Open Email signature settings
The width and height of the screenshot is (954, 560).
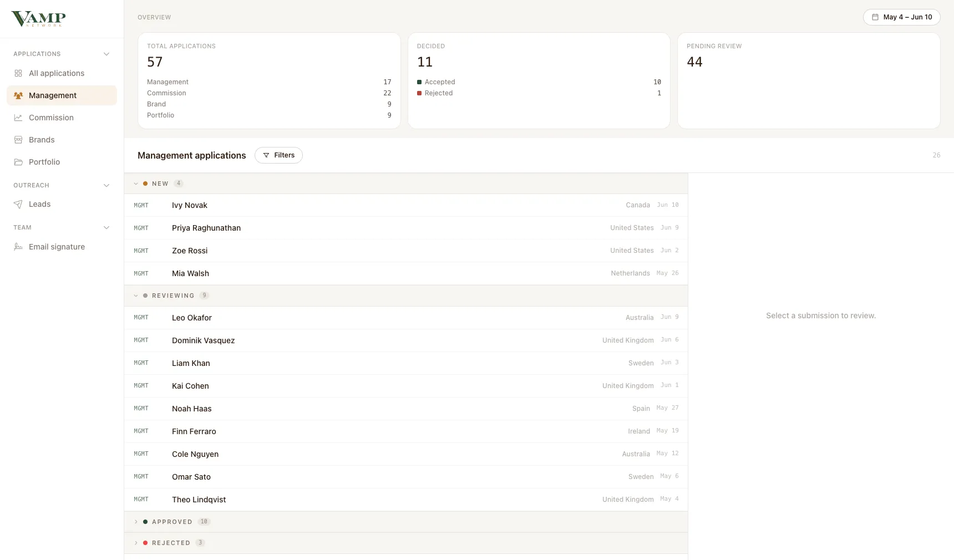tap(62, 247)
